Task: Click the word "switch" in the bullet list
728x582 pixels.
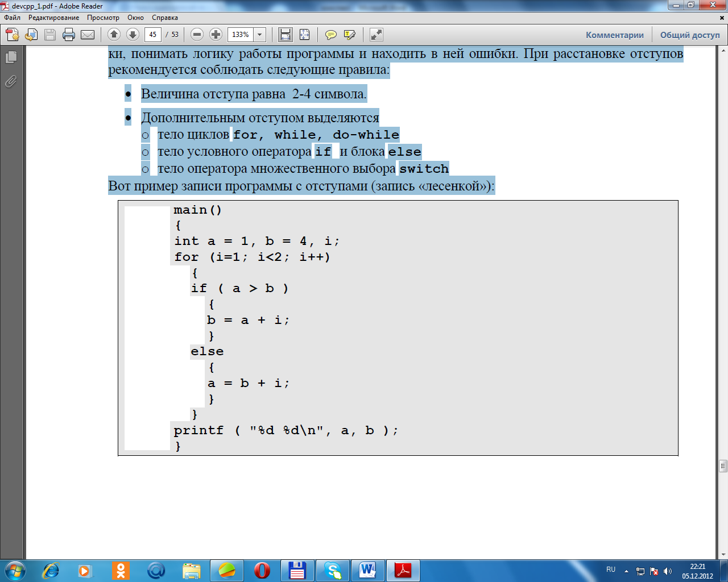Action: [x=424, y=169]
